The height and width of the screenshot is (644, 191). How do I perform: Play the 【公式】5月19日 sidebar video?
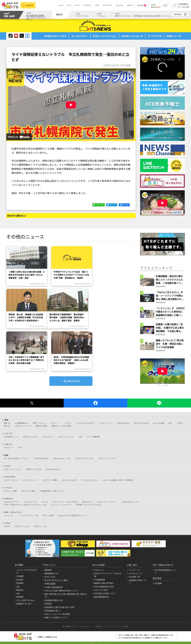pos(162,203)
